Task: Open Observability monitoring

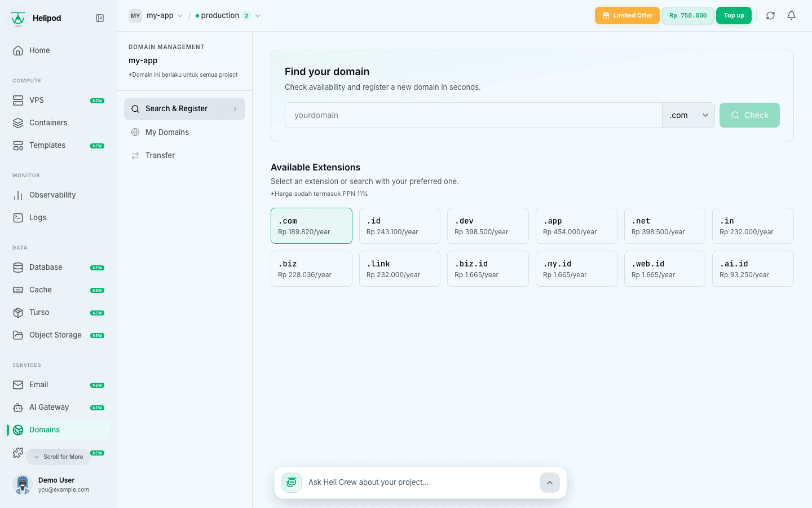Action: tap(58, 195)
